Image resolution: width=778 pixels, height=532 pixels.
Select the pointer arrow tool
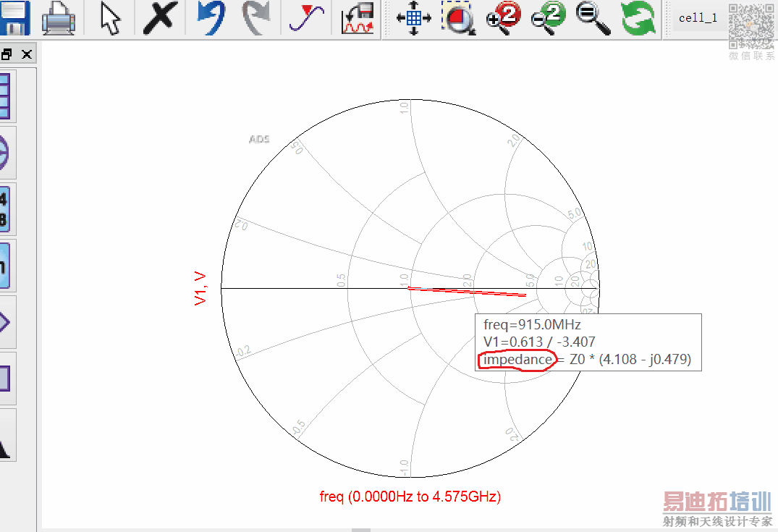[x=110, y=18]
